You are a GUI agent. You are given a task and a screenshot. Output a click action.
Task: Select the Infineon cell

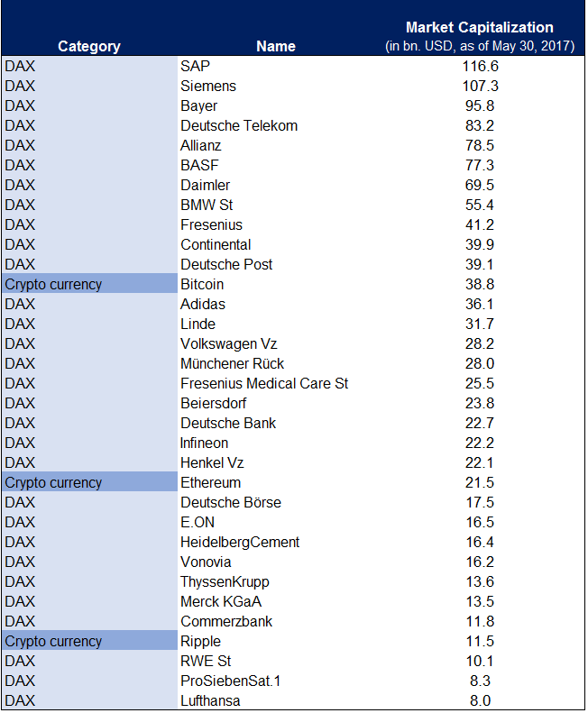pyautogui.click(x=205, y=443)
